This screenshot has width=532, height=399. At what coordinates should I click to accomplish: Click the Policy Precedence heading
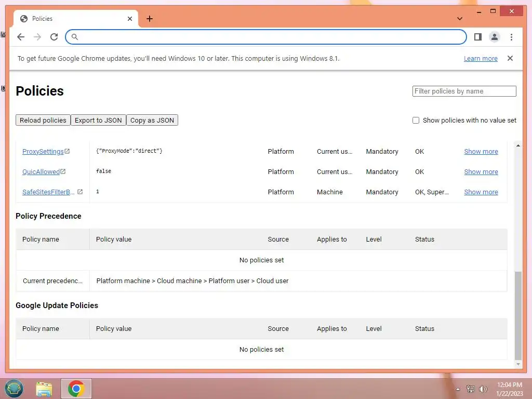tap(48, 216)
